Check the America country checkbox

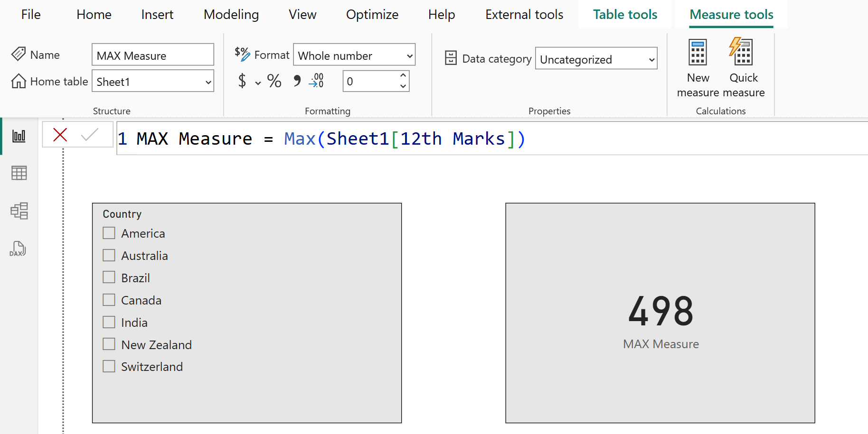tap(109, 233)
